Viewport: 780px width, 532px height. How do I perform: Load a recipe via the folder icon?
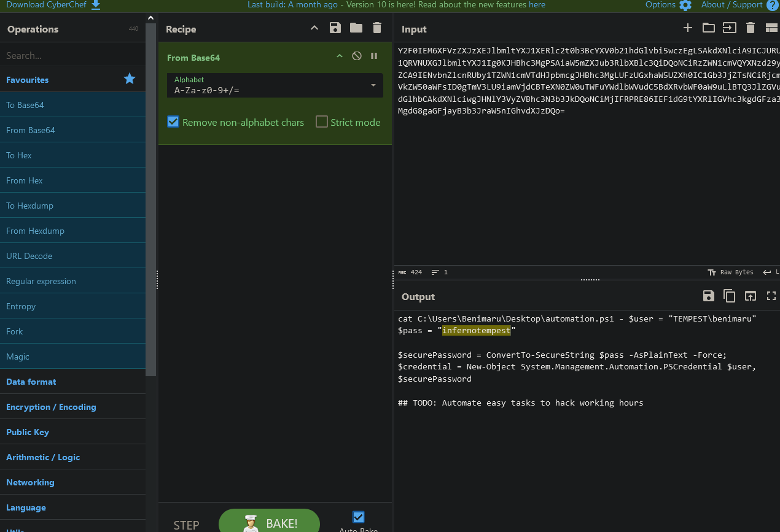pos(356,28)
